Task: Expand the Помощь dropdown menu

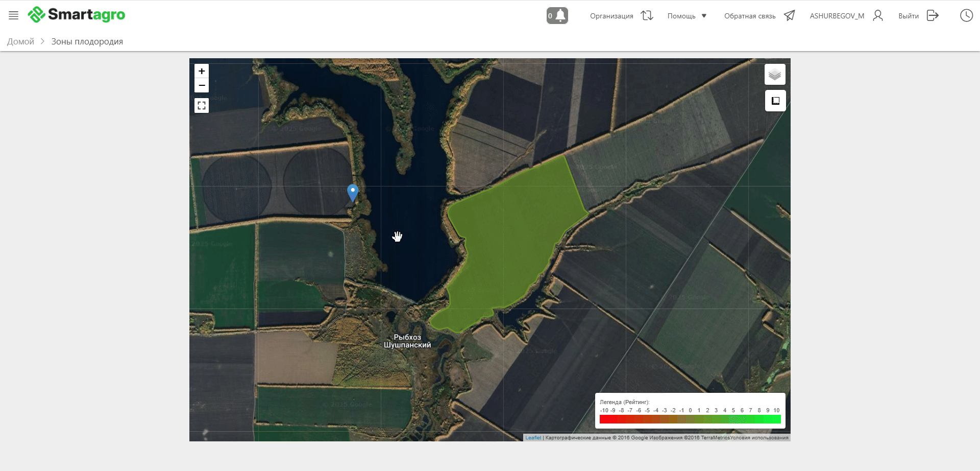Action: pos(687,16)
